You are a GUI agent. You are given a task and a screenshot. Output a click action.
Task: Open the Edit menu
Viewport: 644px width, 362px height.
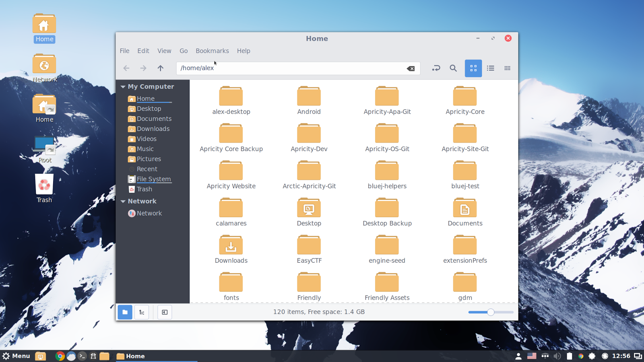[x=143, y=51]
